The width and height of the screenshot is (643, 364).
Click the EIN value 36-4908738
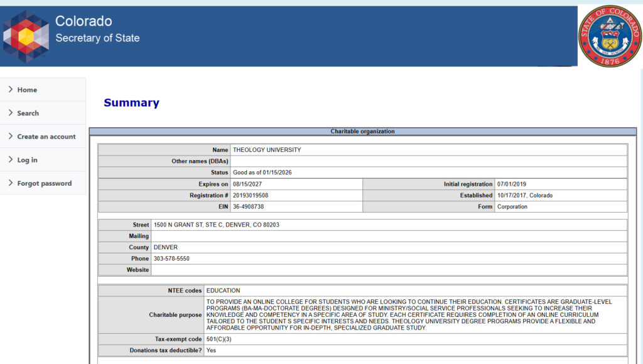pos(248,207)
